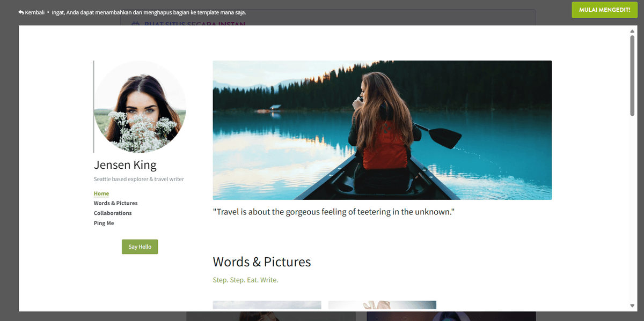Viewport: 644px width, 321px height.
Task: Open the Collaborations menu item
Action: (x=113, y=213)
